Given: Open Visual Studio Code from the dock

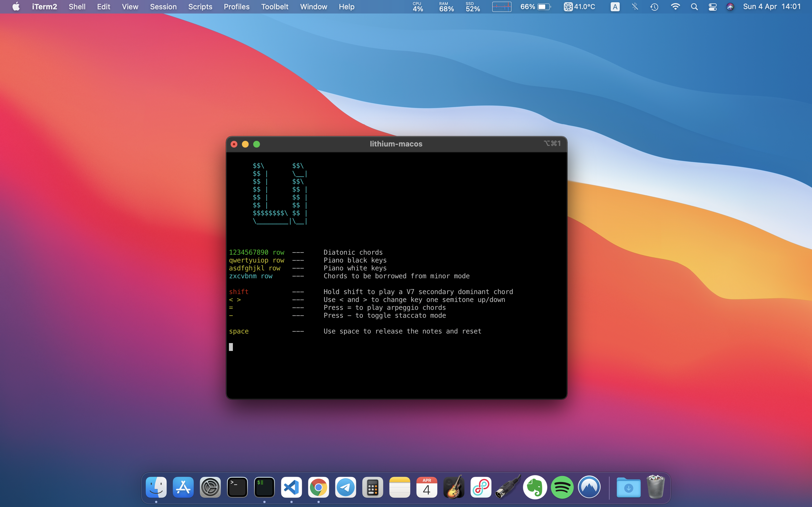Looking at the screenshot, I should 291,487.
